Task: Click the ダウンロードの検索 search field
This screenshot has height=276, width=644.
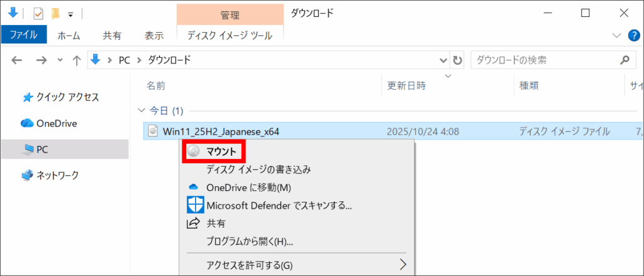Action: 544,60
